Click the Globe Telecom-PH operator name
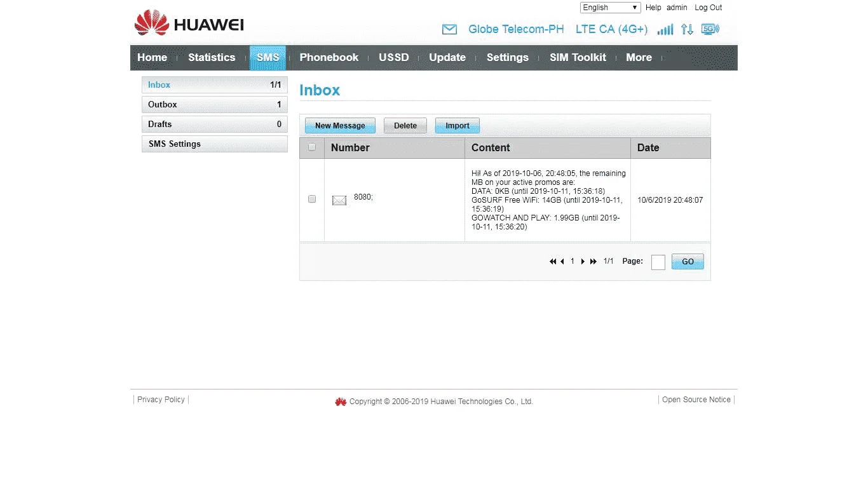The width and height of the screenshot is (868, 488). point(516,29)
